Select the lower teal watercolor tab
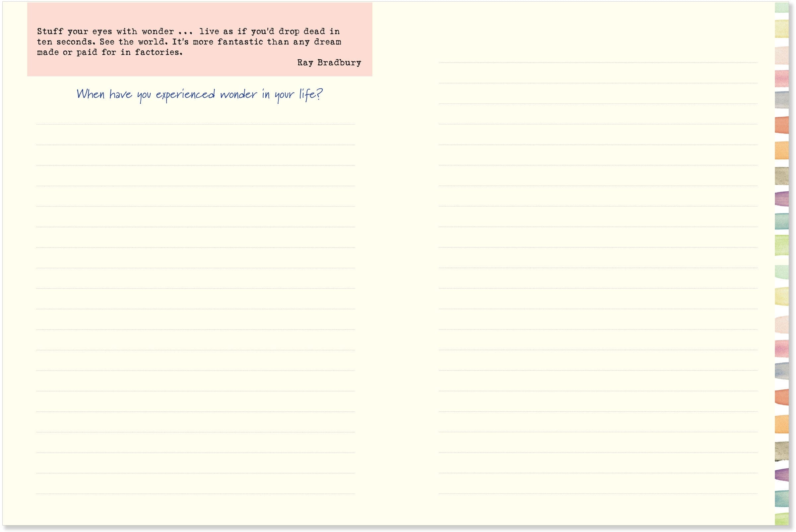 coord(781,498)
